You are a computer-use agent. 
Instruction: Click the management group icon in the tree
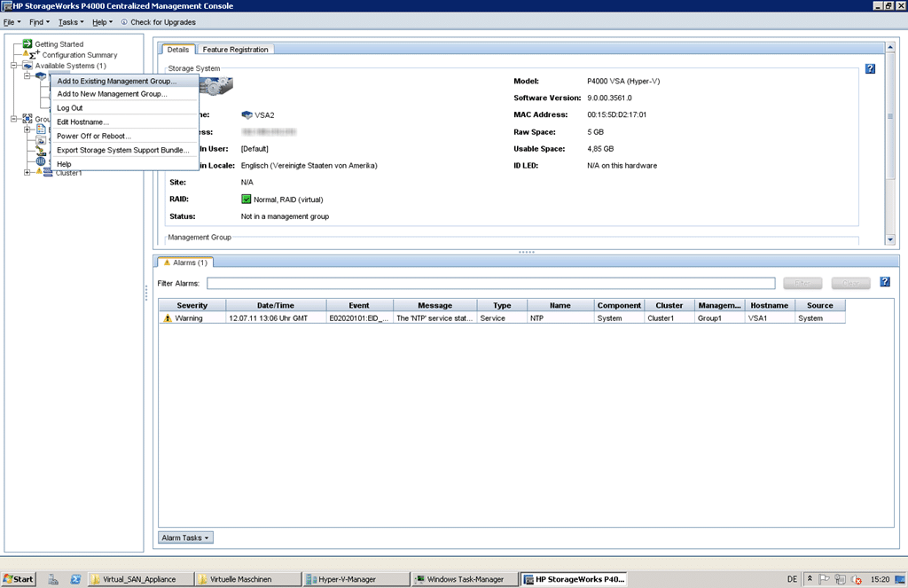click(x=27, y=119)
